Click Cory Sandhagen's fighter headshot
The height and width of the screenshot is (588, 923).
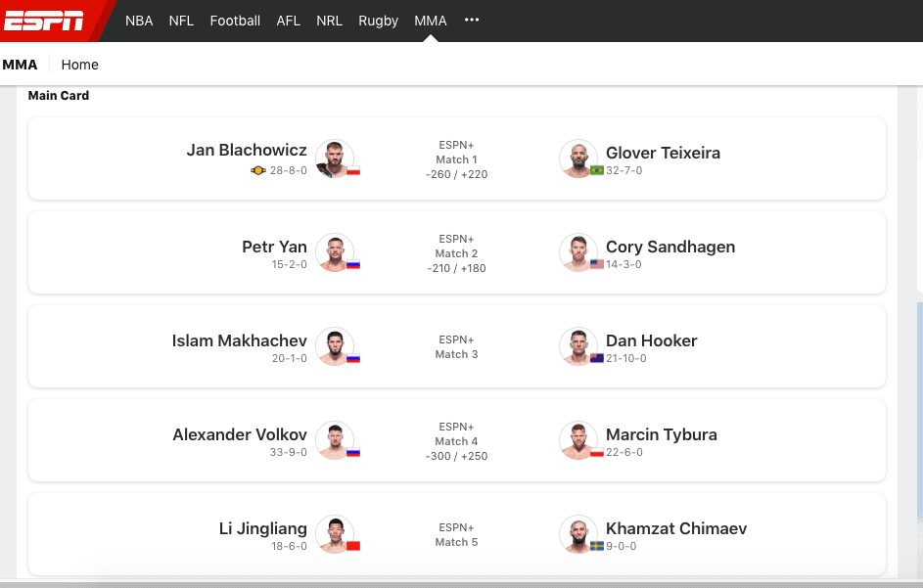[578, 251]
